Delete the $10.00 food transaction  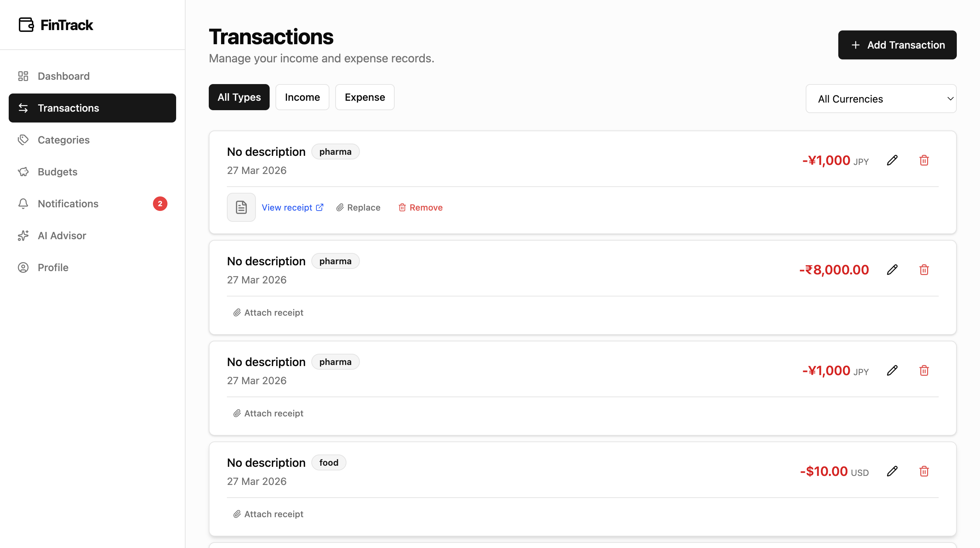click(924, 471)
